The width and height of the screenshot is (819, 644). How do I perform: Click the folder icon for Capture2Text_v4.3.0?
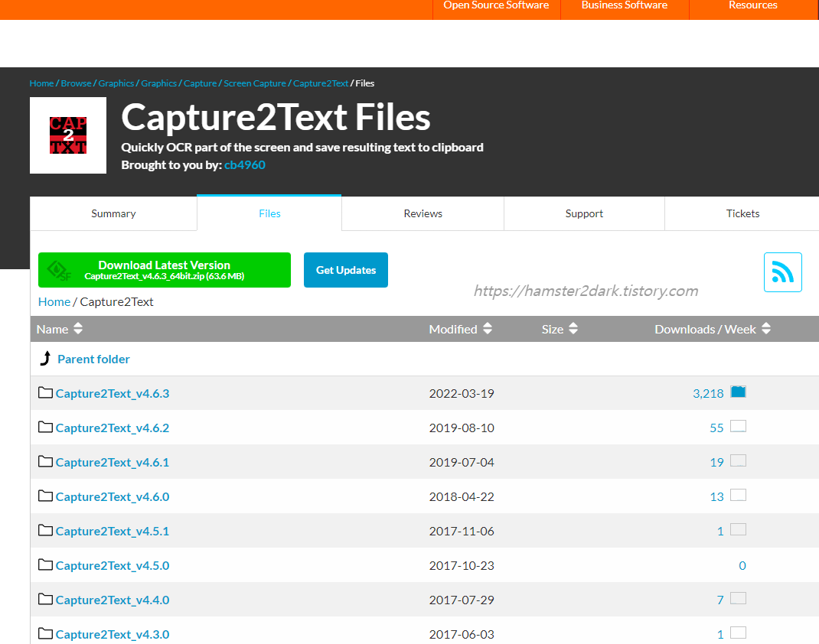point(45,633)
